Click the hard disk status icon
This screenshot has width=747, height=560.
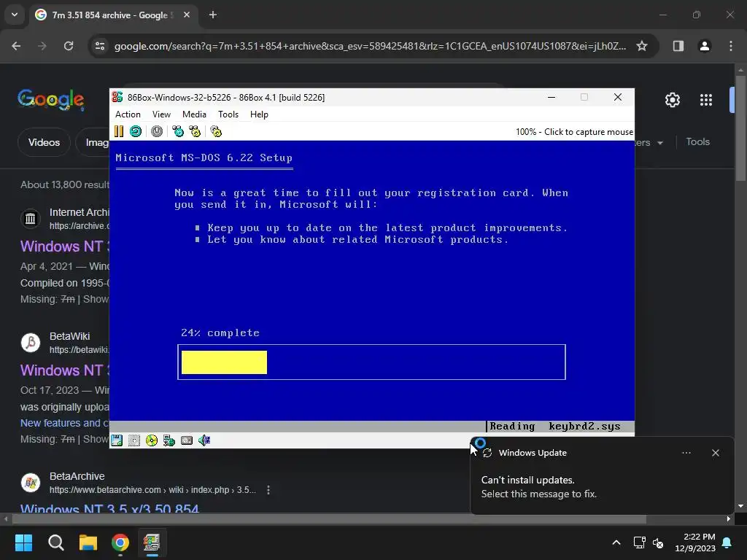pos(187,440)
